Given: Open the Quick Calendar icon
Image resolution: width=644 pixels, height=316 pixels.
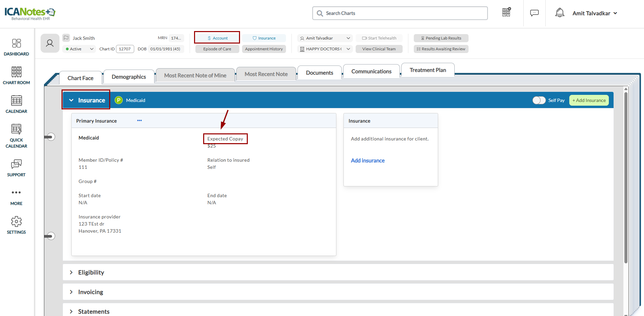Looking at the screenshot, I should pyautogui.click(x=16, y=135).
